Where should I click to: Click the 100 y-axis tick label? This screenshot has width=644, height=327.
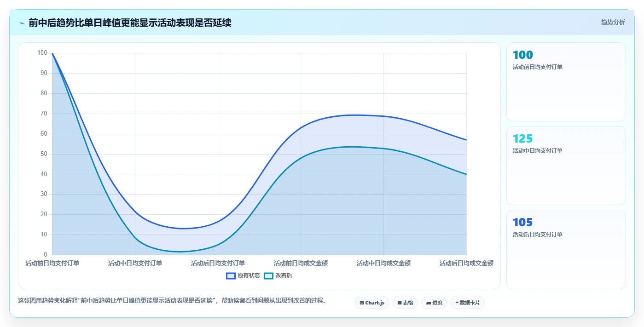[42, 53]
